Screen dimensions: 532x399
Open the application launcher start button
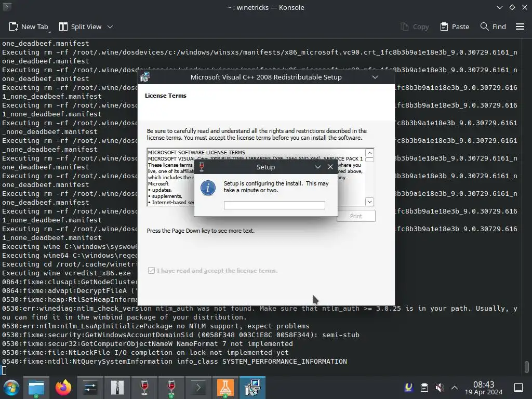pos(11,388)
